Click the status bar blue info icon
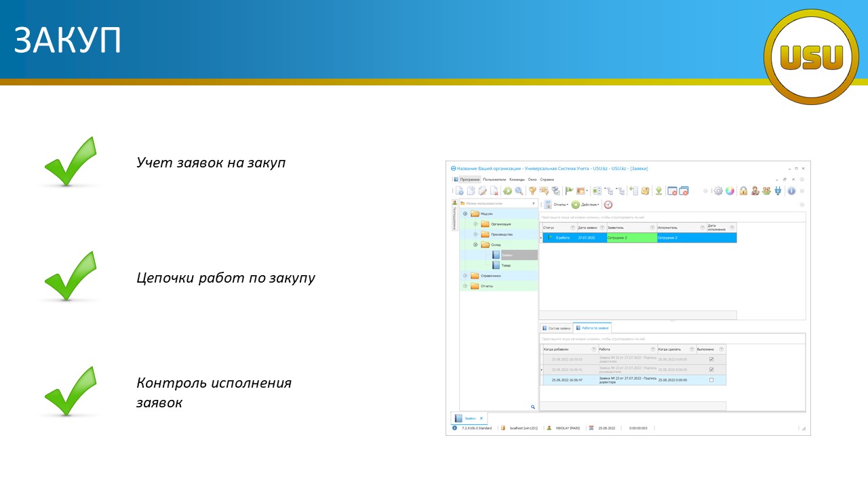868x488 pixels. (x=454, y=428)
